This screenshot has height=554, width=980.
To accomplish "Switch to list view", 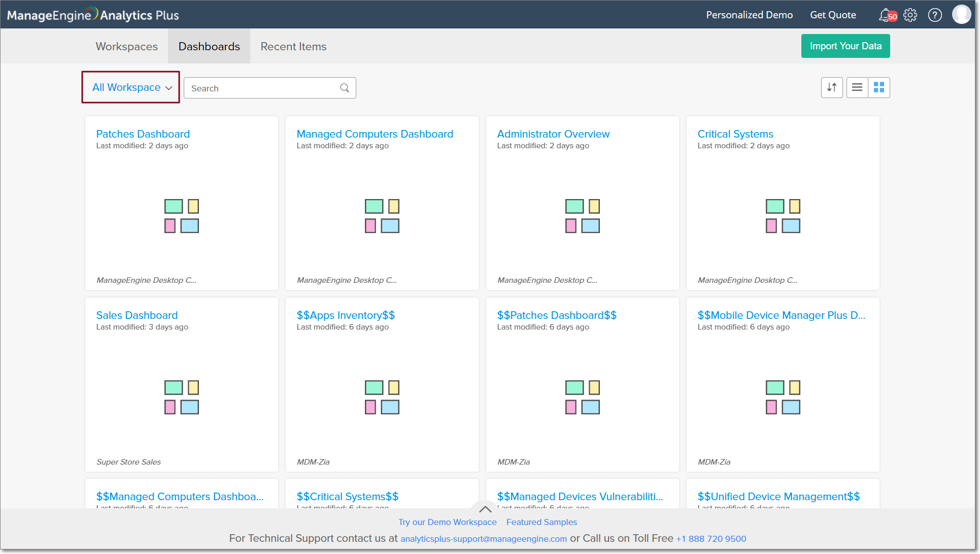I will point(857,87).
